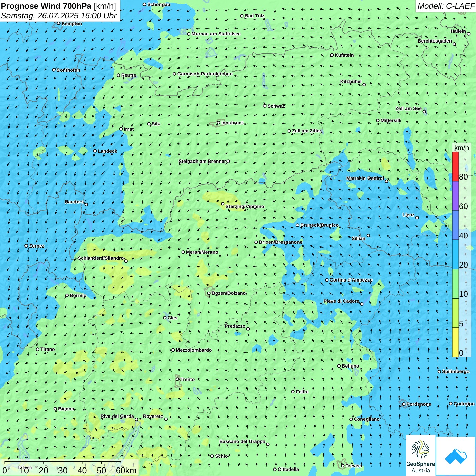
Task: Click the Imst label
Action: click(x=129, y=129)
